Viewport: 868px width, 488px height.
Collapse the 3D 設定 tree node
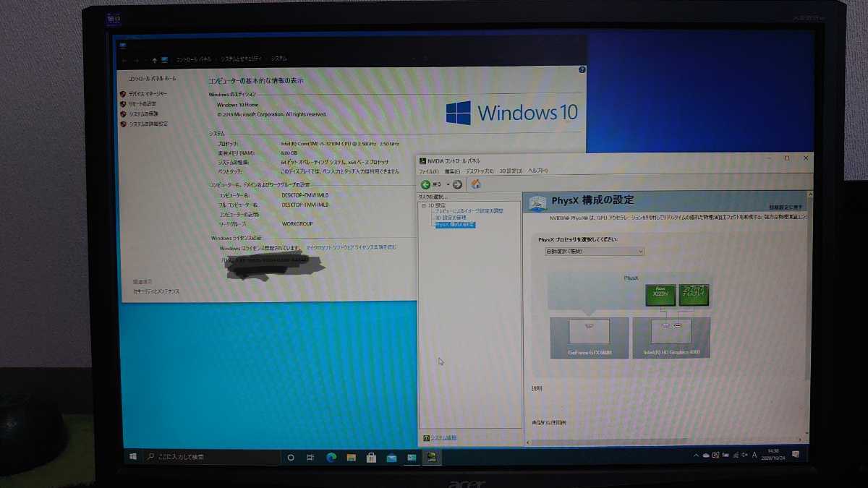click(x=424, y=205)
